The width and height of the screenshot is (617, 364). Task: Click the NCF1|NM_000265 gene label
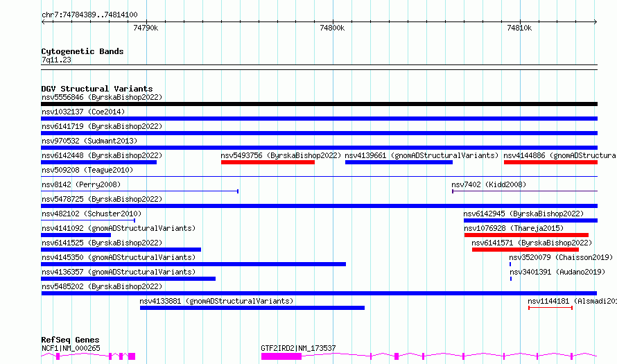[71, 348]
